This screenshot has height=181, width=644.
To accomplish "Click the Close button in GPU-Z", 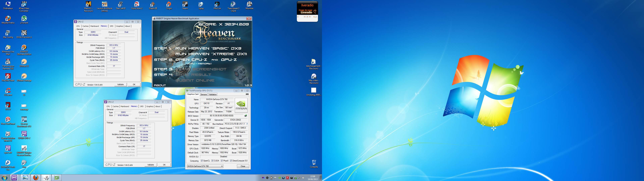I will [243, 166].
